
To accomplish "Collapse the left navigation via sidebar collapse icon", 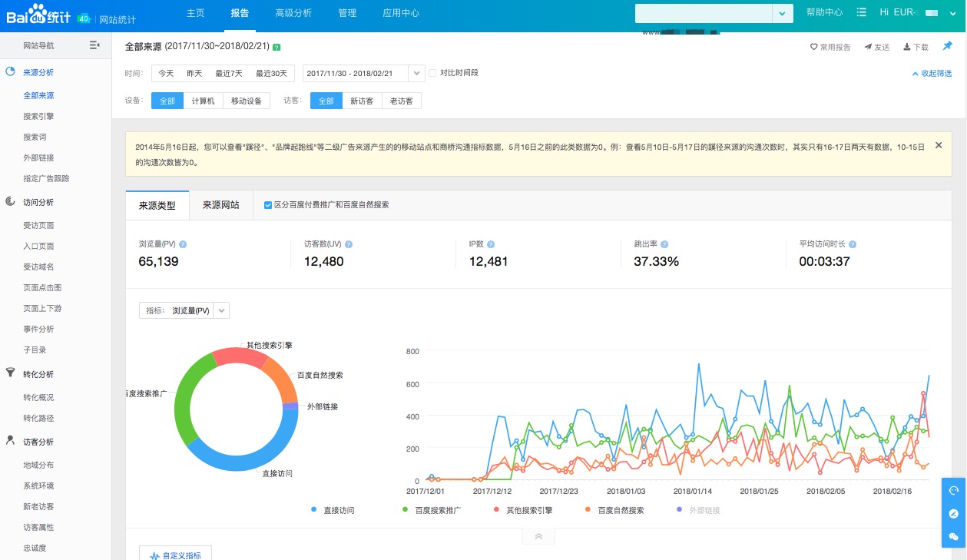I will pyautogui.click(x=94, y=45).
